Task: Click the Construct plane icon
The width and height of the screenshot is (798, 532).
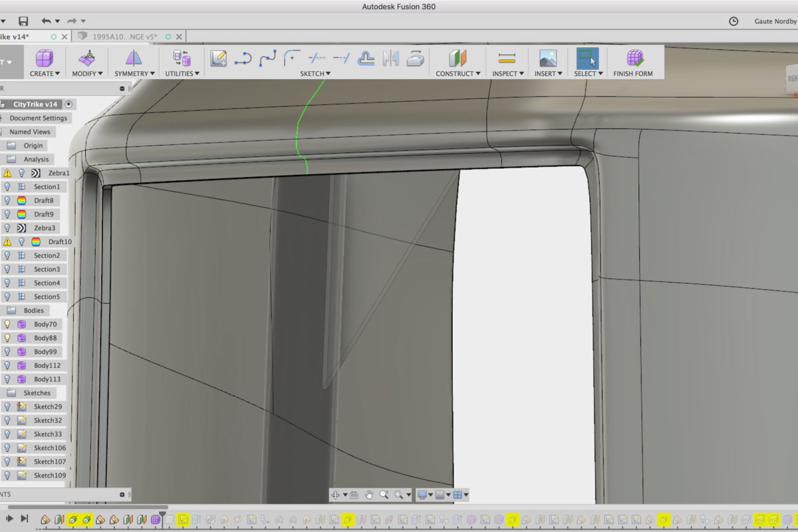Action: 458,58
